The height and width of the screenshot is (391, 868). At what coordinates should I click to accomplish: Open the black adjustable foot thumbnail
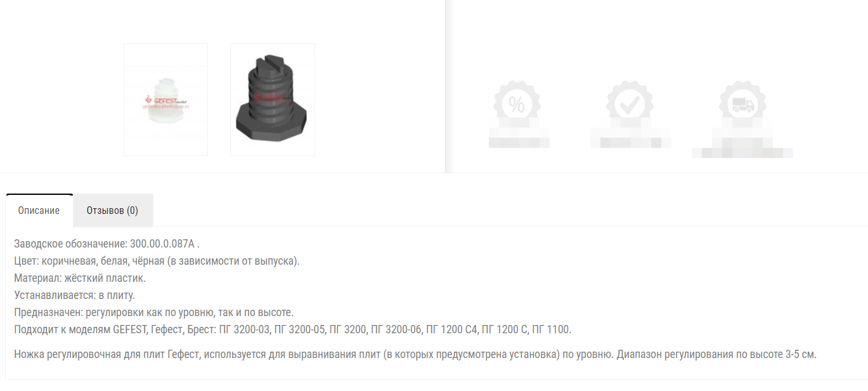[273, 100]
